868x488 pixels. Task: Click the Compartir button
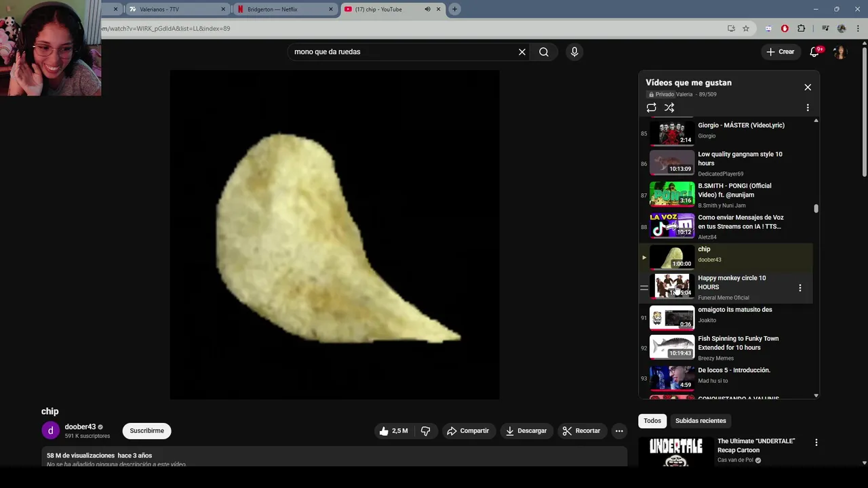tap(468, 431)
